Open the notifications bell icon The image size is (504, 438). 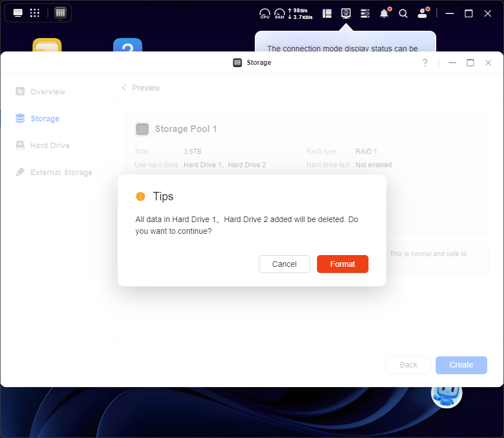click(x=384, y=13)
